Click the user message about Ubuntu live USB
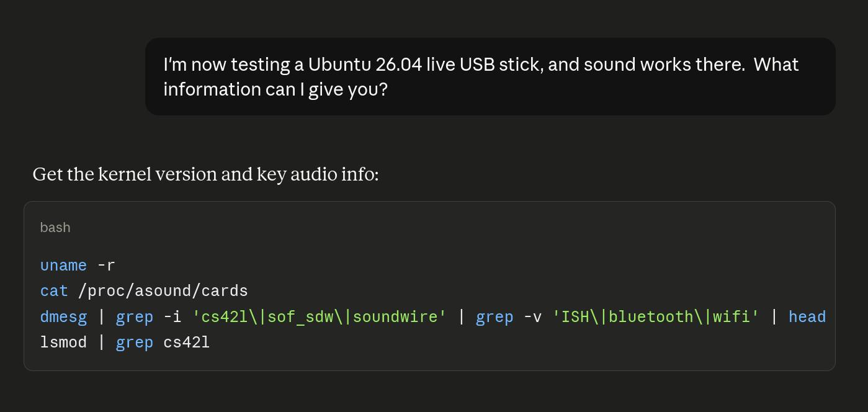The width and height of the screenshot is (868, 412). click(x=490, y=76)
